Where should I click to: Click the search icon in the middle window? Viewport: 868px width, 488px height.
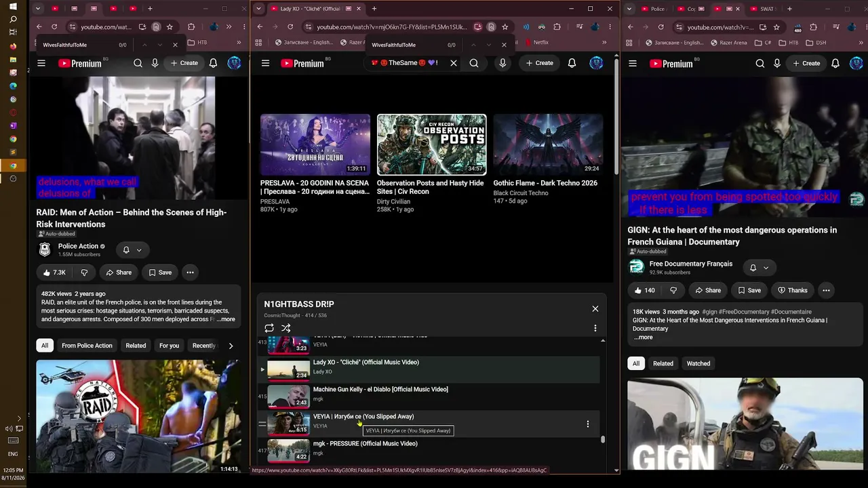click(474, 63)
